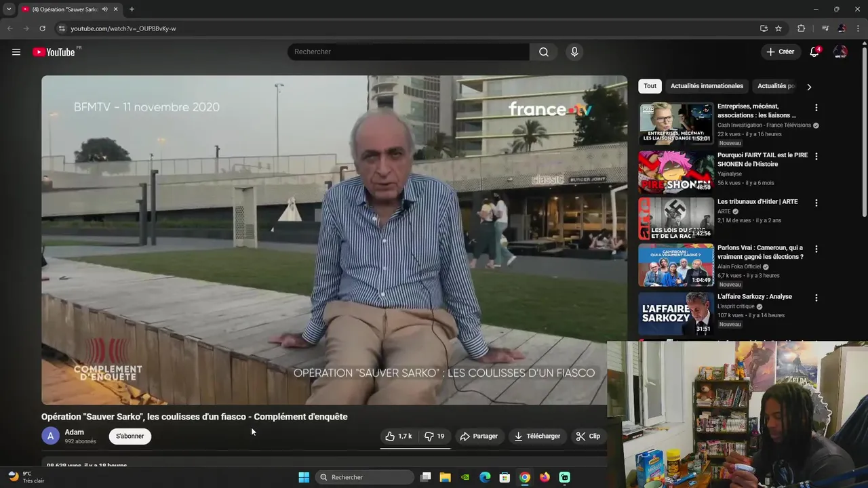Click 'L'esprit critique' channel name
Image resolution: width=868 pixels, height=488 pixels.
736,307
